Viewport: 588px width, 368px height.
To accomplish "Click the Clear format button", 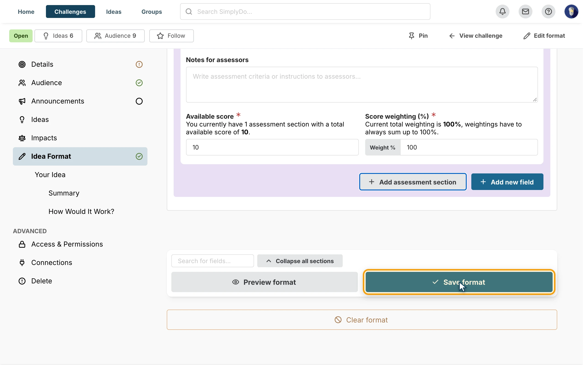I will point(362,320).
